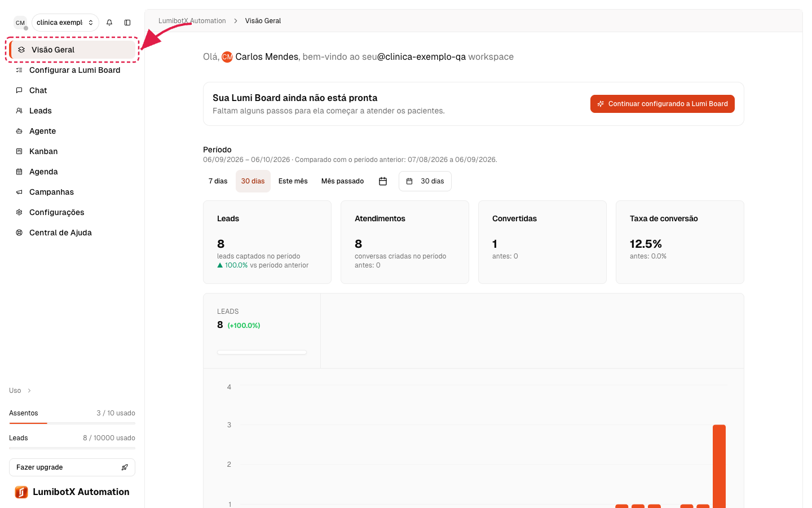Image resolution: width=812 pixels, height=508 pixels.
Task: Click the Configurar a Lumi Board checklist icon
Action: point(19,70)
